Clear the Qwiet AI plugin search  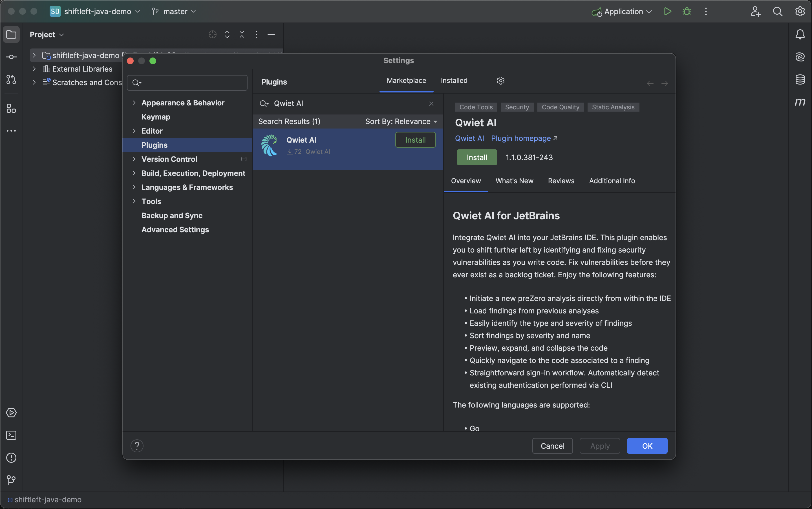click(431, 104)
